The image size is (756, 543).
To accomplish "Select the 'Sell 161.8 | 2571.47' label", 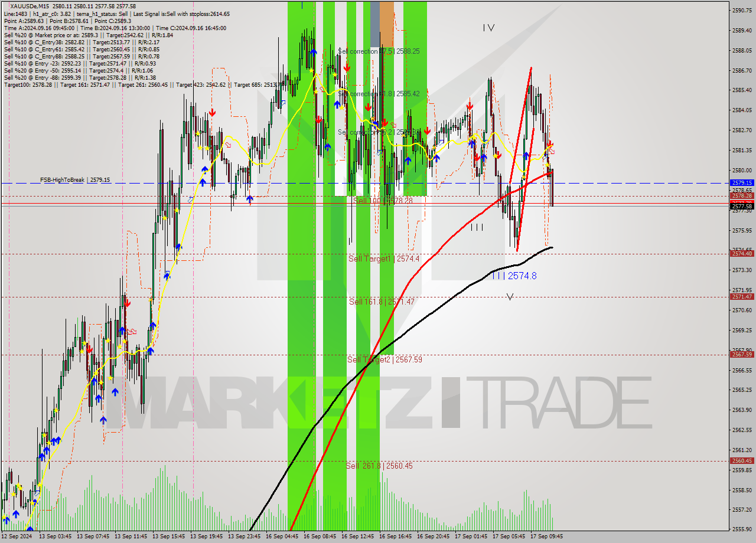I will tap(382, 302).
